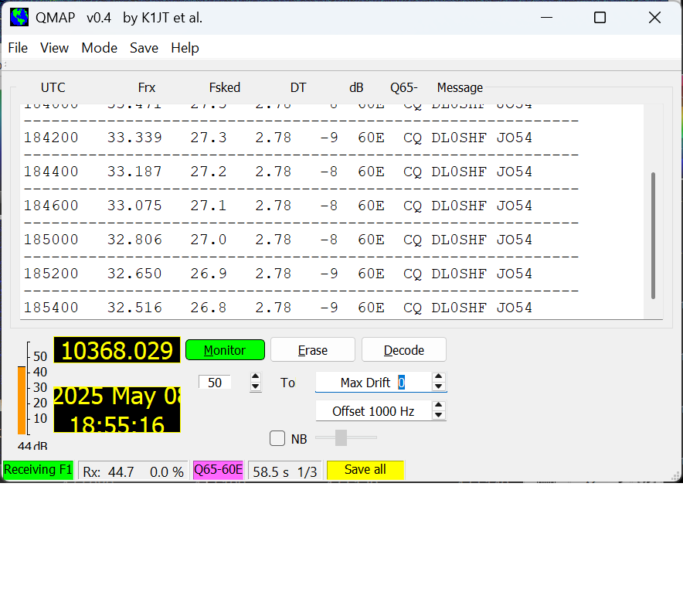Click the 50 value input field
Screen dimensions: 683x616
[x=214, y=382]
